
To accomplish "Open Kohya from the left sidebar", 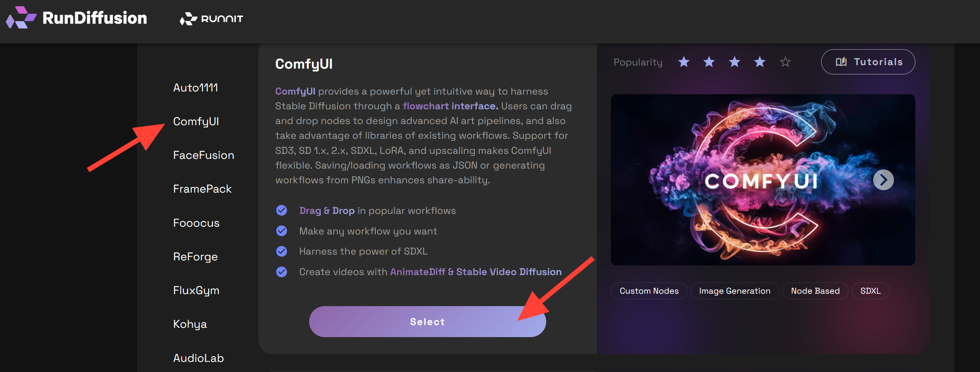I will [190, 324].
